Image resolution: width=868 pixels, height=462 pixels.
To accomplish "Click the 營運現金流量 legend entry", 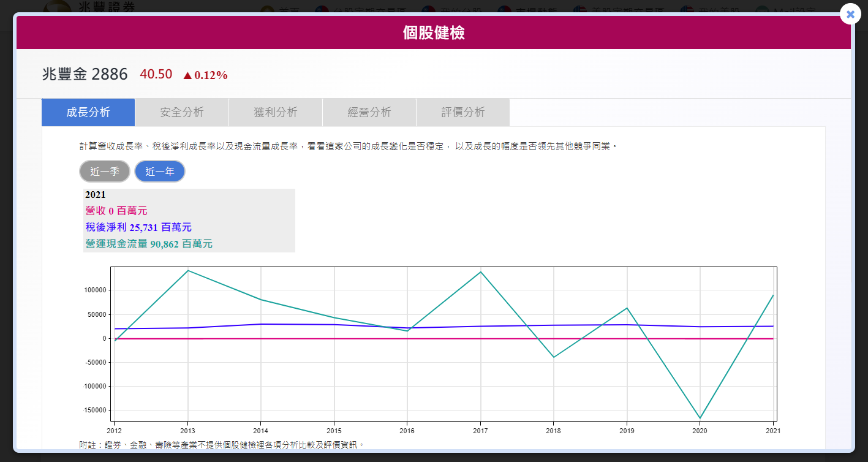I will [149, 244].
